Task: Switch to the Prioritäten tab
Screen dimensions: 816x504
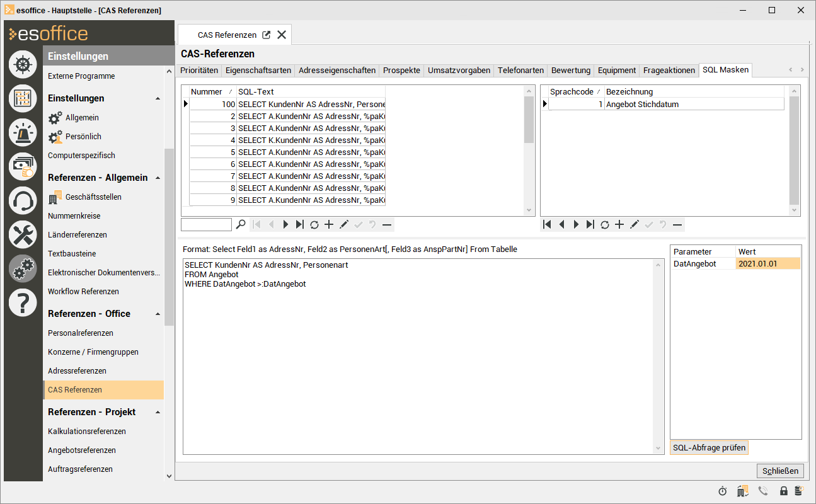Action: click(x=199, y=71)
